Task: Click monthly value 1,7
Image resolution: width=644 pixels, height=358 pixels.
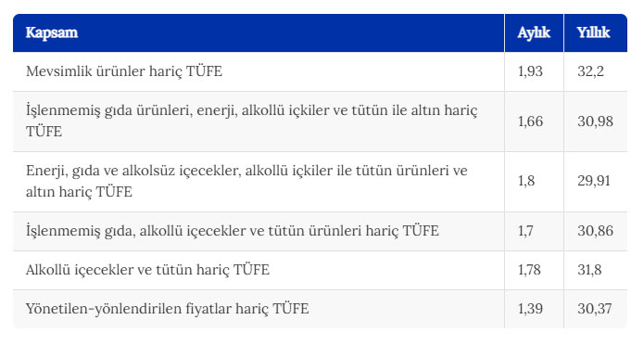Action: click(x=525, y=231)
